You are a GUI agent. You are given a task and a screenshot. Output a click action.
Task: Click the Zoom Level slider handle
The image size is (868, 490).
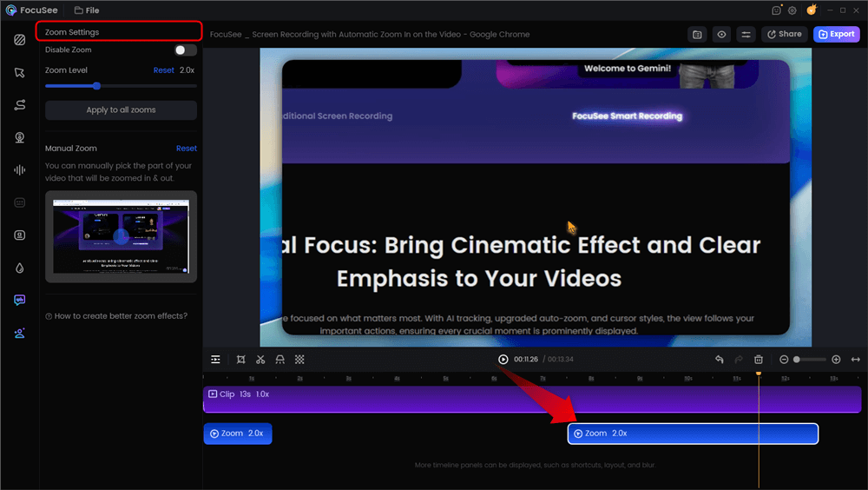(96, 86)
